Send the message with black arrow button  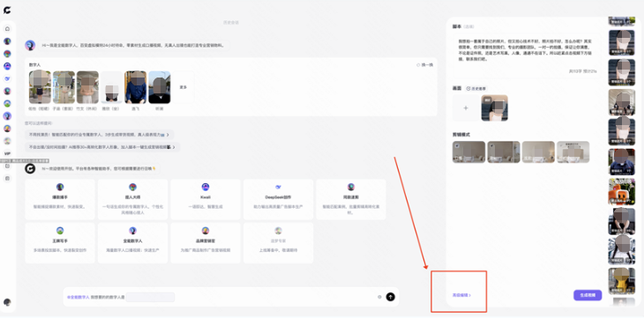point(390,297)
